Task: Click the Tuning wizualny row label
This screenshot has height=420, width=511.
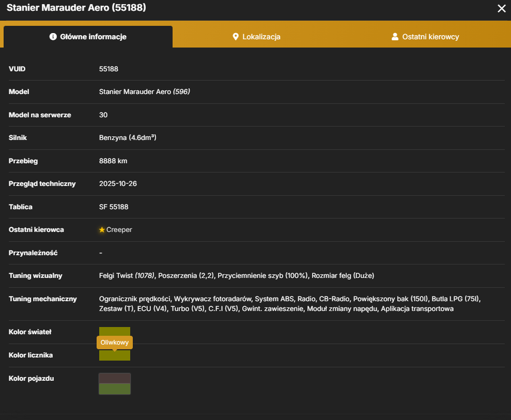Action: pyautogui.click(x=35, y=276)
